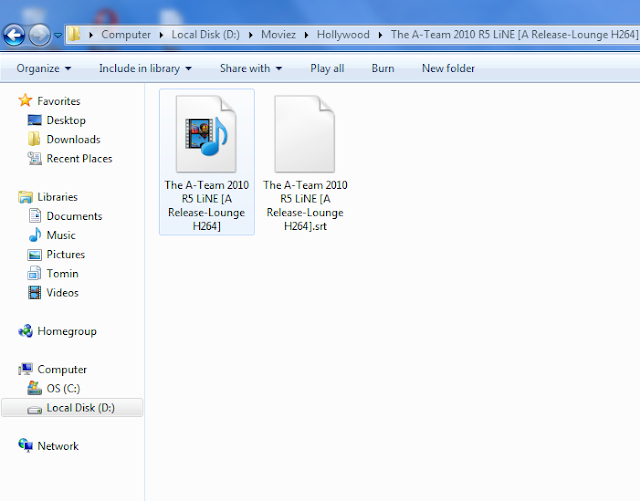Navigate to Moviez breadcrumb folder
This screenshot has height=501, width=640.
278,35
